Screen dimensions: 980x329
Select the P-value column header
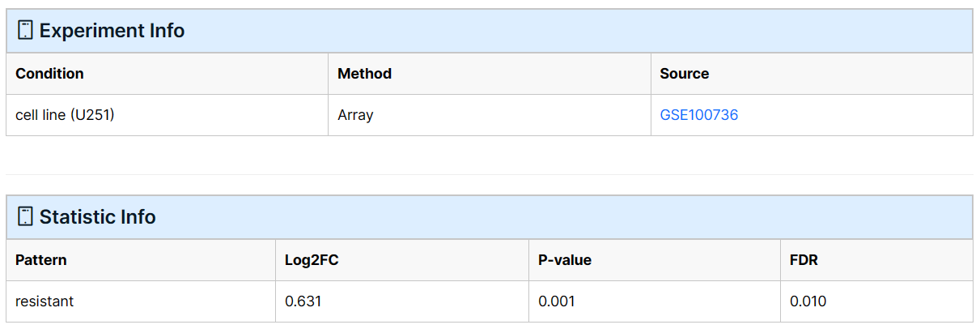click(655, 260)
